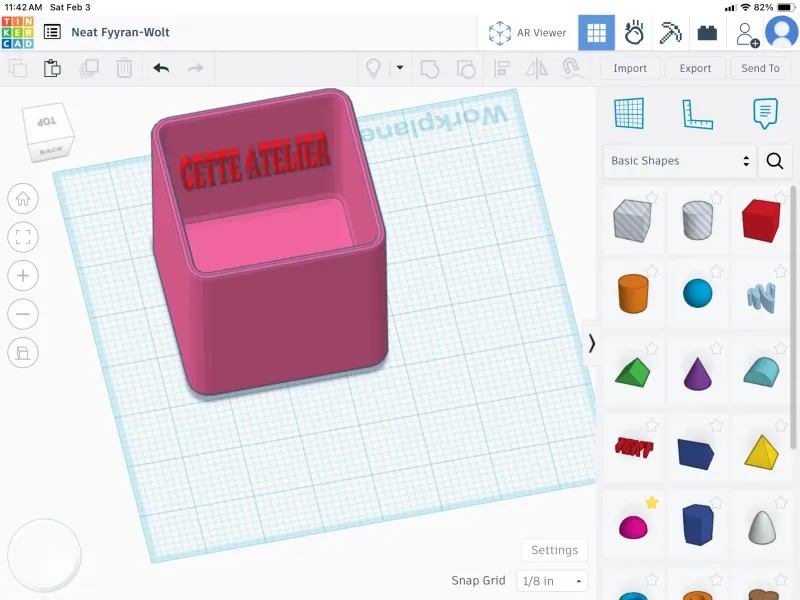Pick the grey Paraboloid shape
The image size is (800, 600).
[762, 527]
